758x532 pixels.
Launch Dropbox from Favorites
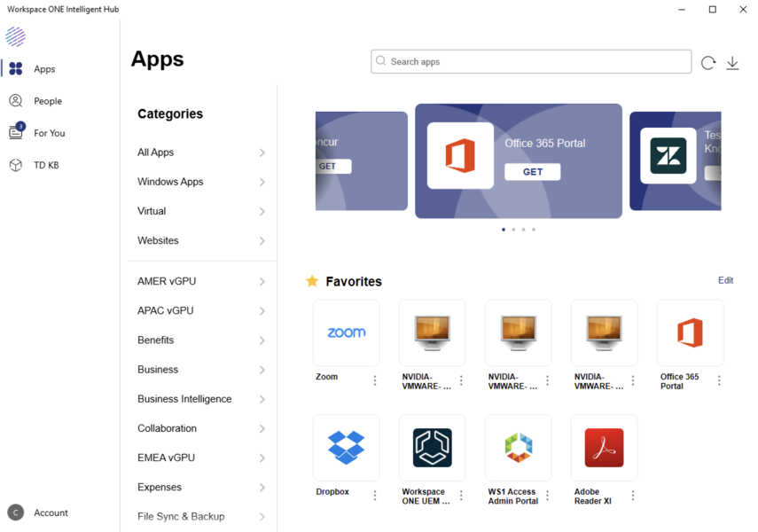[x=346, y=447]
